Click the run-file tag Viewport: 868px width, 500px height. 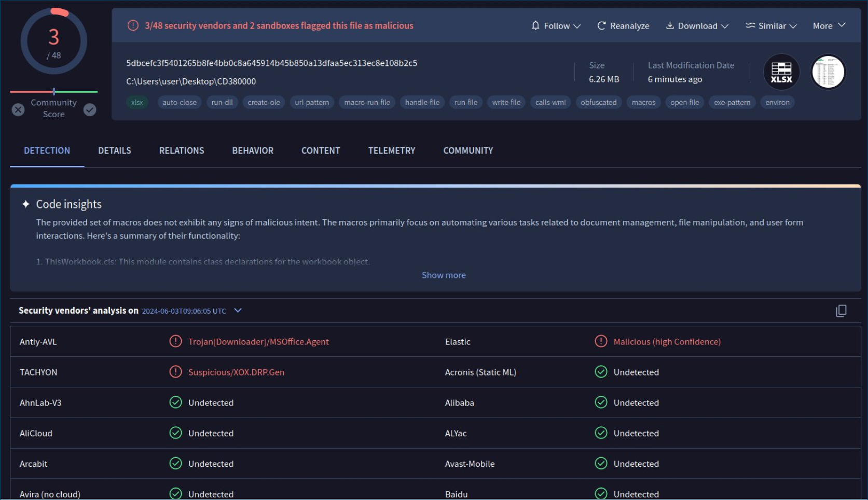pos(466,102)
